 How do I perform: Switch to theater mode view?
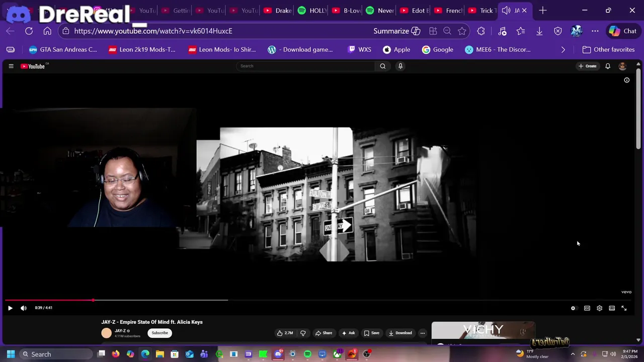tap(612, 308)
